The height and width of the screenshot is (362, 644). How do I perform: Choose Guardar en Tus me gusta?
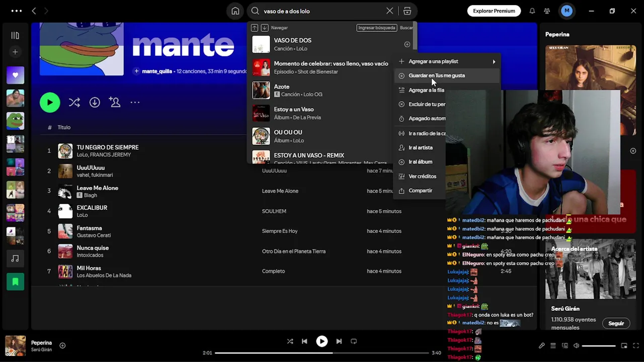[x=447, y=75]
